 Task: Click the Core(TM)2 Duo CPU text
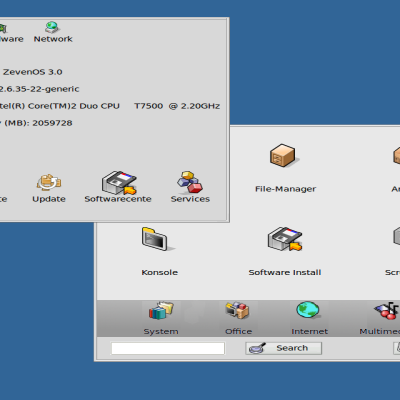[x=74, y=106]
